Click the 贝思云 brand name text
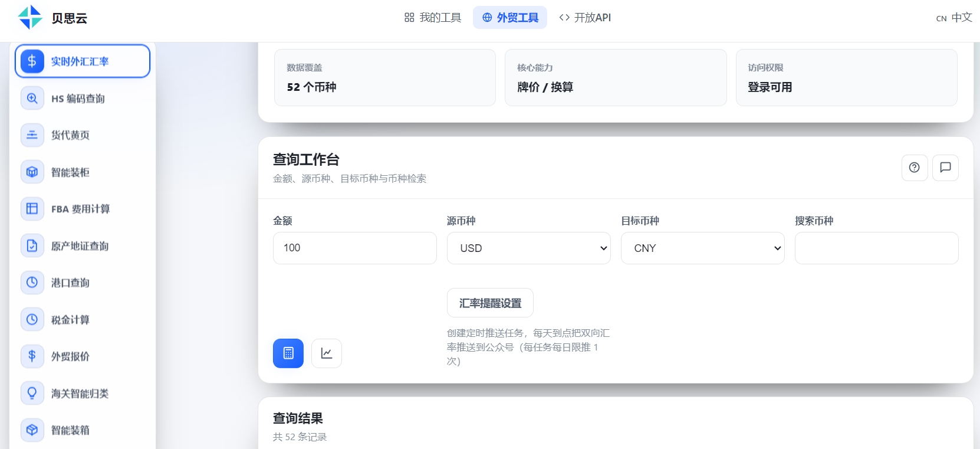Viewport: 980px width, 449px height. (70, 18)
